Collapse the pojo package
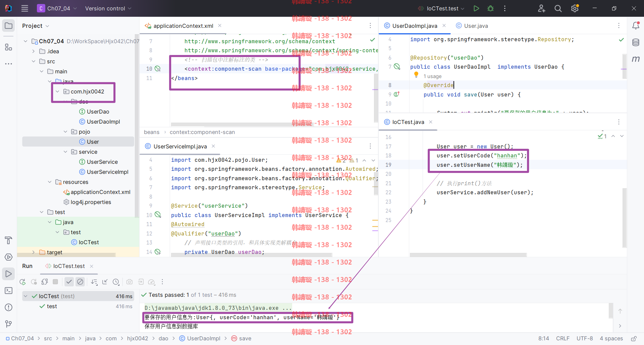The image size is (644, 345). [65, 132]
